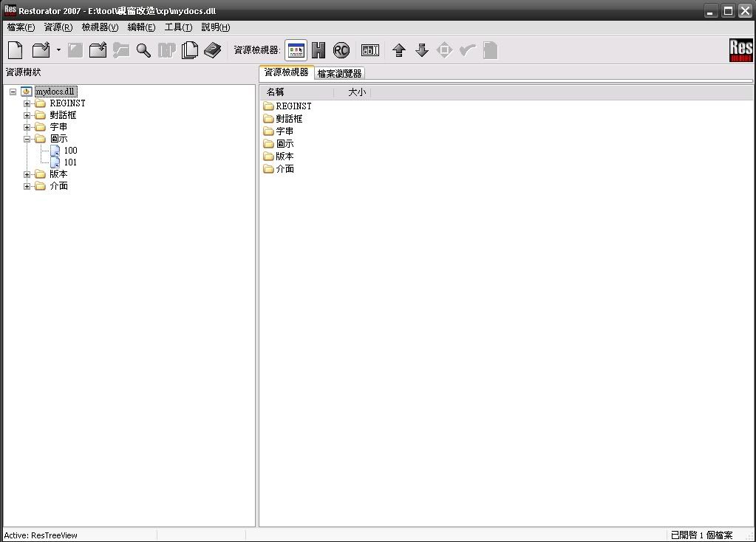
Task: Switch to the 檔案瀏覽器 tab
Action: pos(339,74)
